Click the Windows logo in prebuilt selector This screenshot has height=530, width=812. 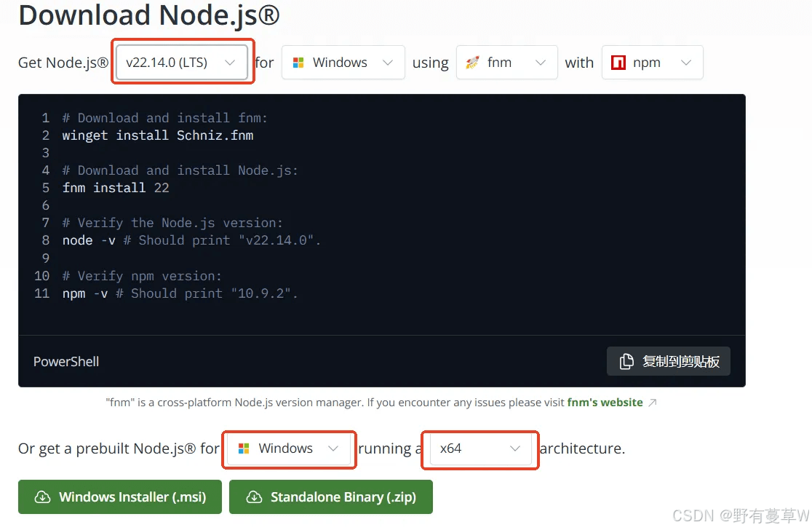point(244,448)
